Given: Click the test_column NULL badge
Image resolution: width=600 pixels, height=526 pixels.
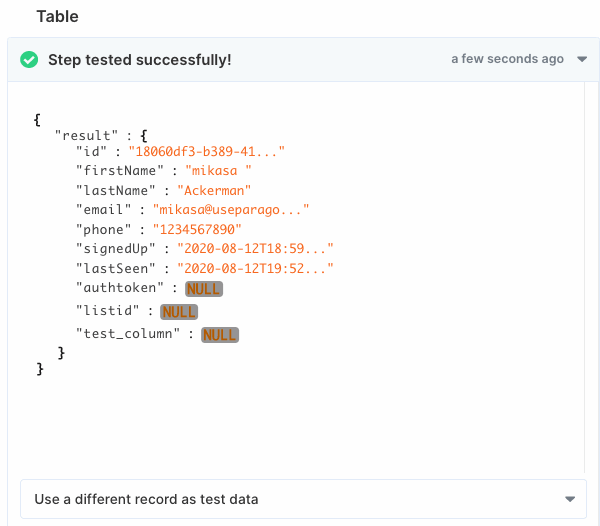Looking at the screenshot, I should coord(220,335).
